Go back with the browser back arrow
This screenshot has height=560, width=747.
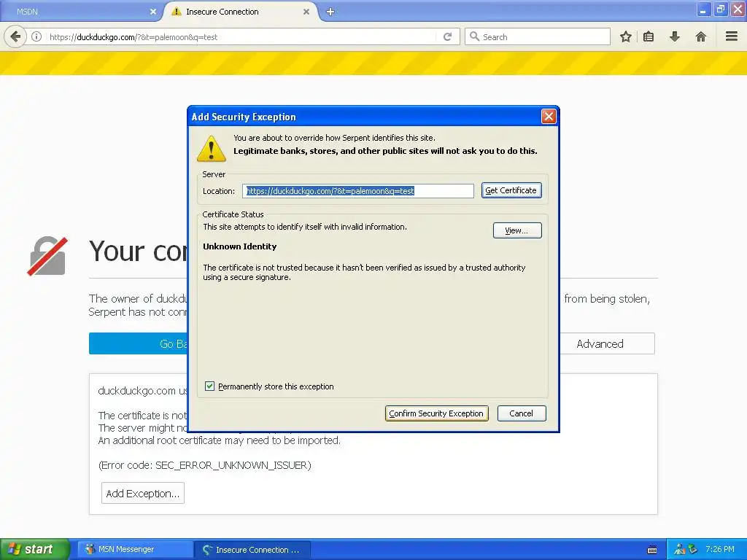[x=15, y=36]
